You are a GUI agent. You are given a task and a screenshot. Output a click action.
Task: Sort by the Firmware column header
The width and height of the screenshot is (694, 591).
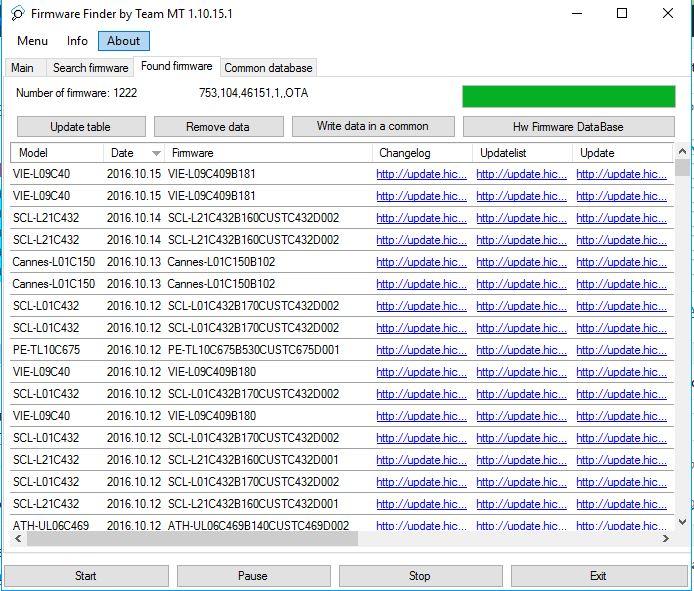tap(268, 153)
